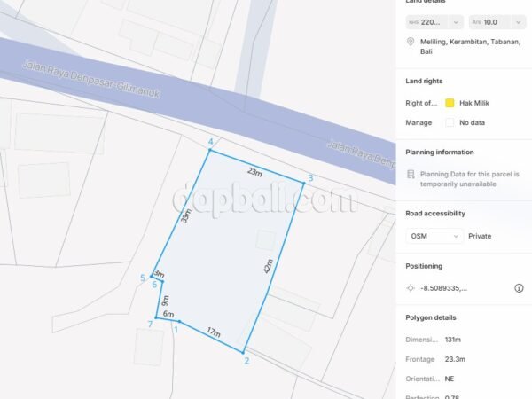This screenshot has width=532, height=399.
Task: Click the Jalan Raya Denpasar-Gilimanuk road label
Action: tap(91, 80)
